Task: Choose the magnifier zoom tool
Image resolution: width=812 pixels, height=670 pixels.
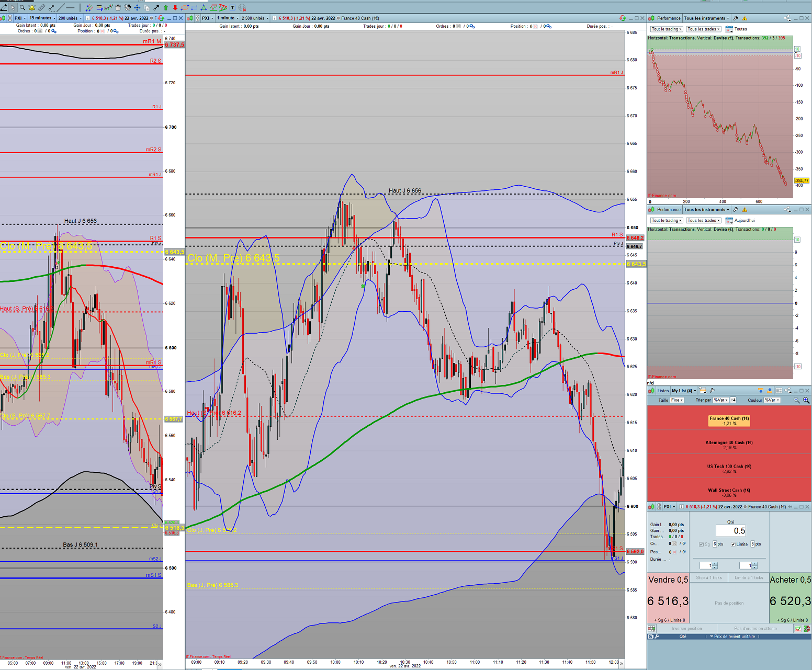Action: coord(22,8)
